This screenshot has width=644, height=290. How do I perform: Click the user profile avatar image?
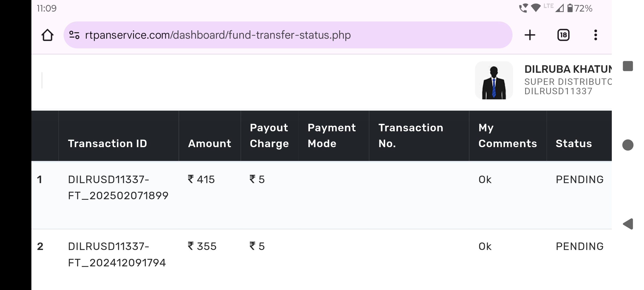pyautogui.click(x=494, y=80)
